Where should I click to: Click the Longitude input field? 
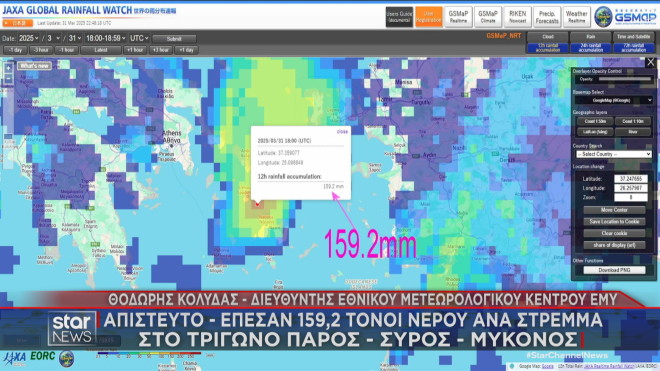click(631, 188)
